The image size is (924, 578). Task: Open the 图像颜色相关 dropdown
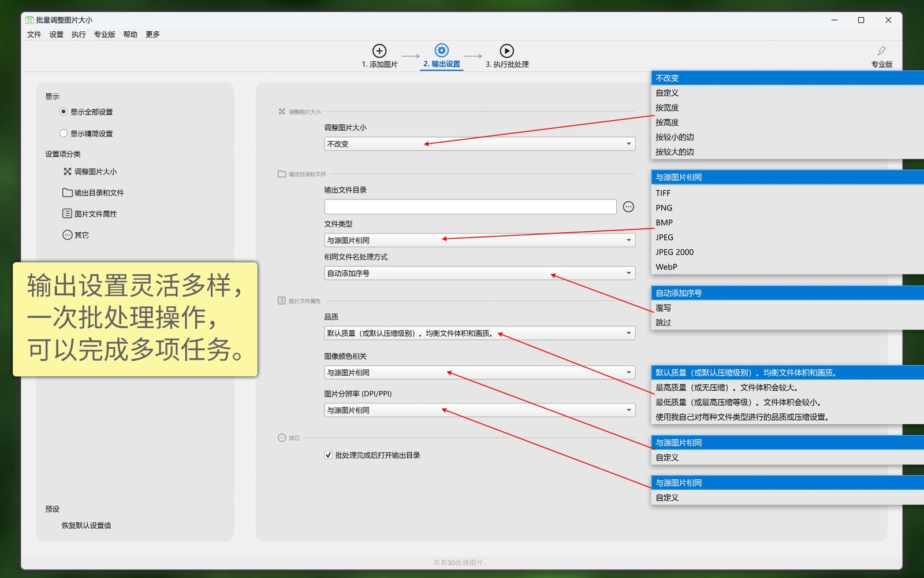click(x=479, y=373)
